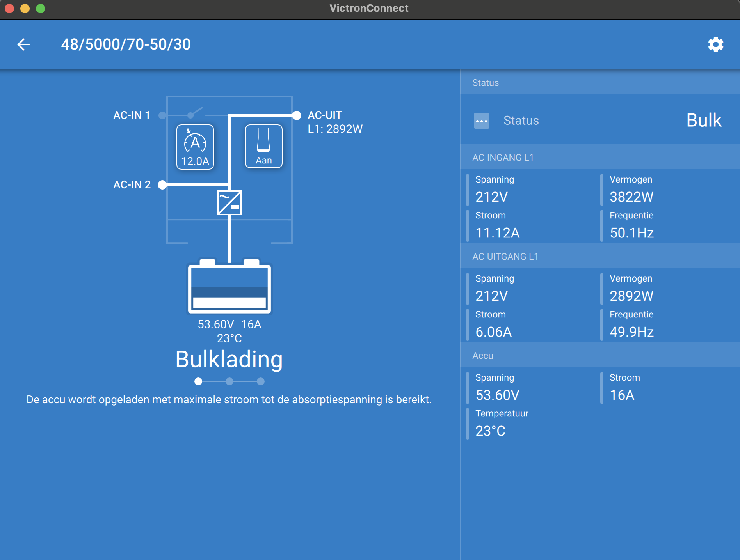
Task: Click the 16A value in the Accu panel
Action: (x=622, y=395)
